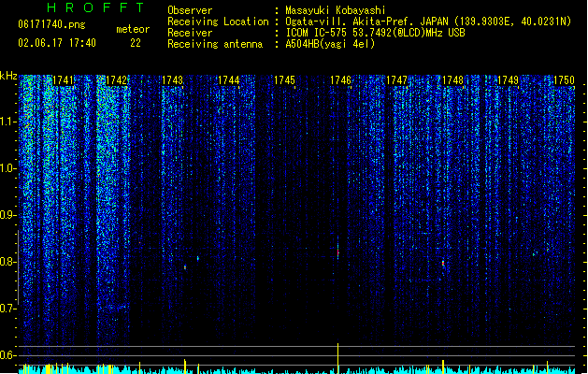Screen dimensions: 588x374
Task: Click the Receiving antenna label
Action: [x=215, y=44]
